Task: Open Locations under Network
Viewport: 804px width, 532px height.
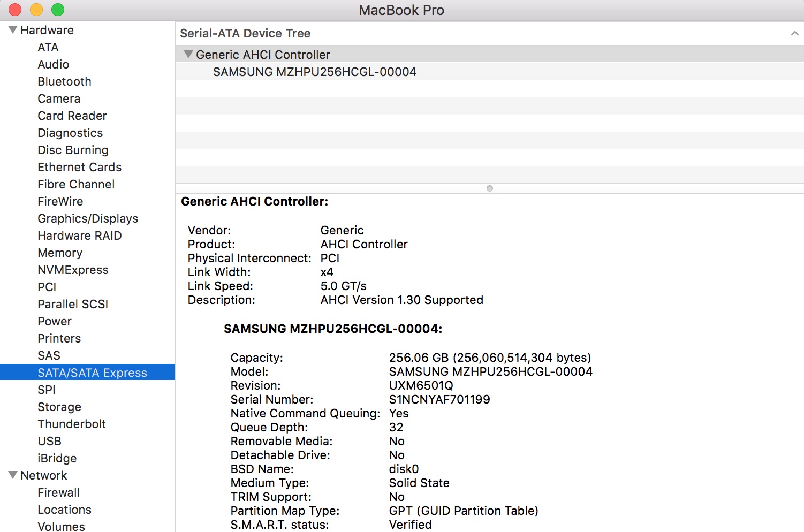Action: (65, 510)
